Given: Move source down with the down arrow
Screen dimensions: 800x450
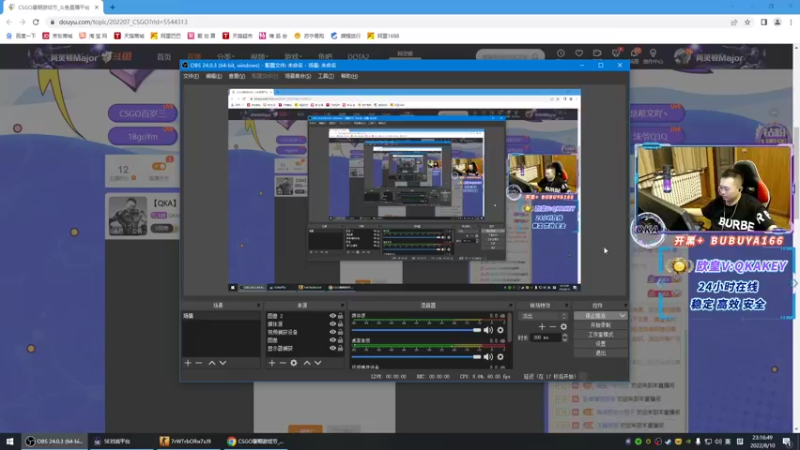Looking at the screenshot, I should click(318, 363).
